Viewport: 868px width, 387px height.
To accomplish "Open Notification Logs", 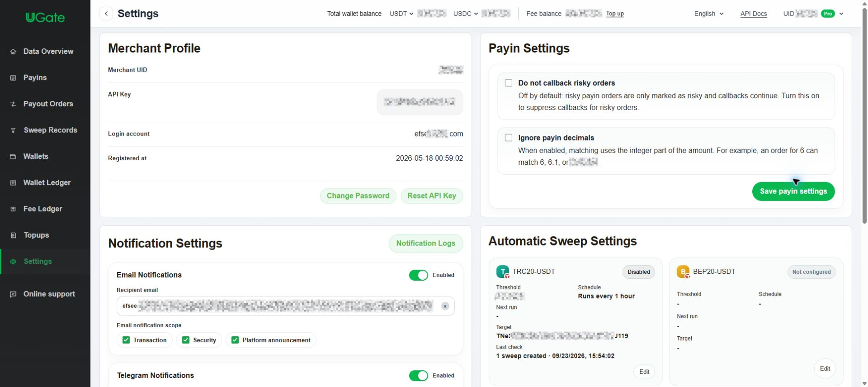I will (426, 244).
